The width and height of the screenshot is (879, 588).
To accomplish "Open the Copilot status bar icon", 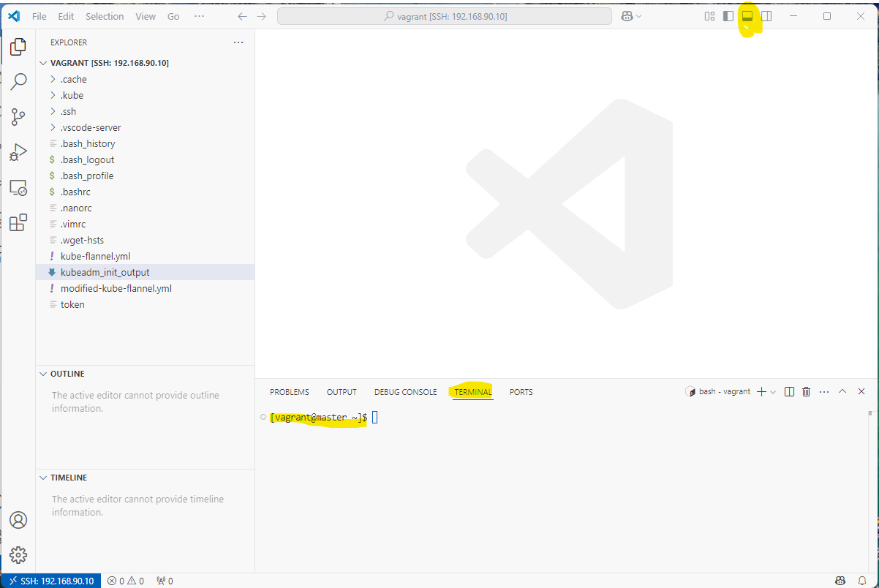I will 840,581.
